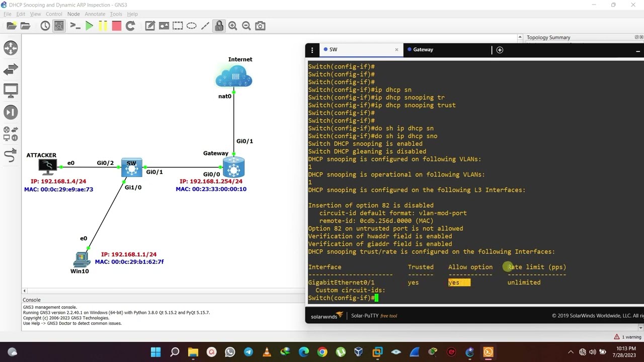Click the Attacker IP 192.168.1.4/24 label
Viewport: 644px width, 362px height.
point(58,182)
